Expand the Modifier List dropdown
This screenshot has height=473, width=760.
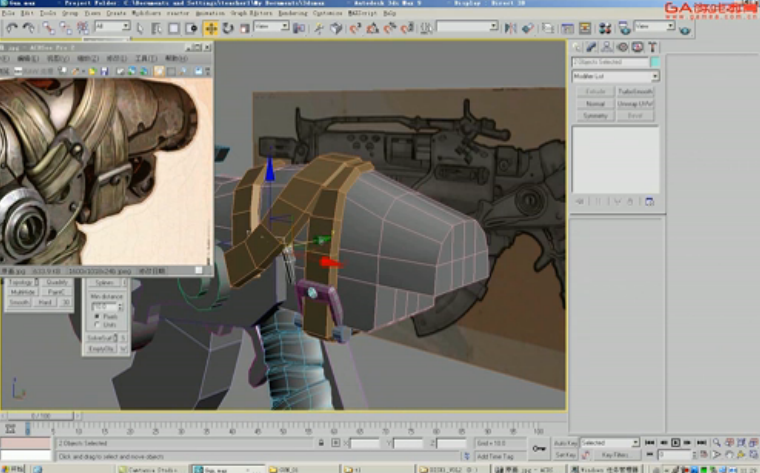616,76
